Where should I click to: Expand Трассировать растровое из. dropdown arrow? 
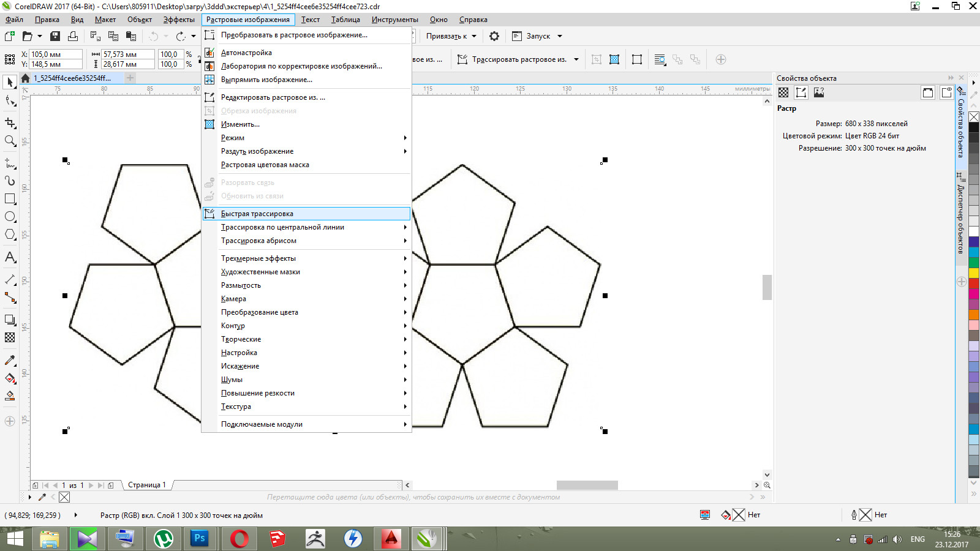(x=576, y=59)
